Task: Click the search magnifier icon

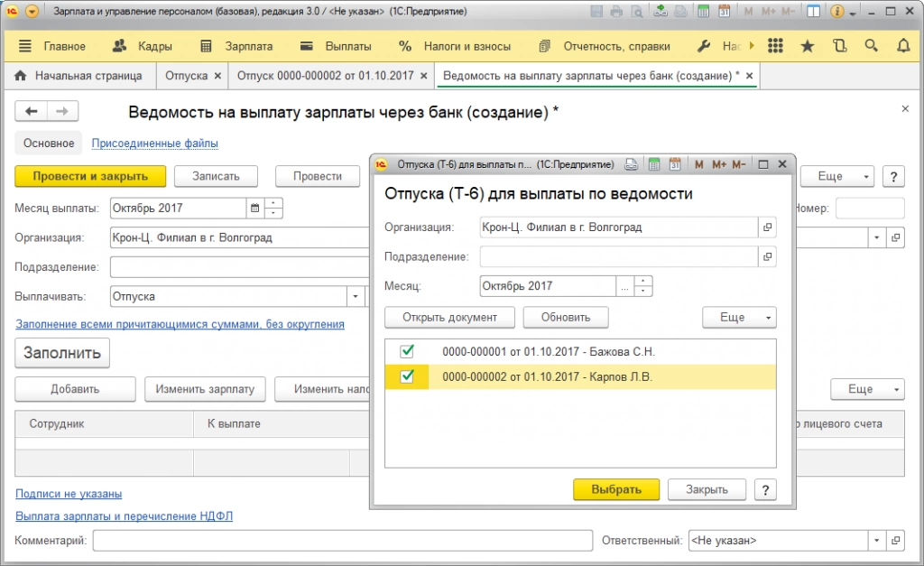Action: click(871, 46)
